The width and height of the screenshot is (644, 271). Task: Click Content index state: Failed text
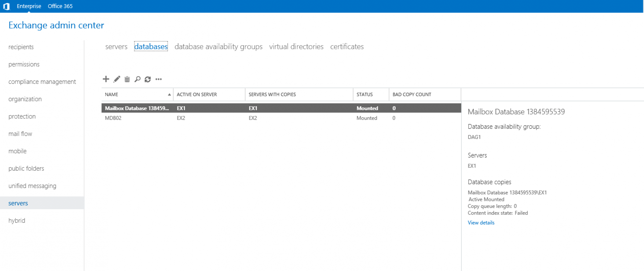coord(498,213)
